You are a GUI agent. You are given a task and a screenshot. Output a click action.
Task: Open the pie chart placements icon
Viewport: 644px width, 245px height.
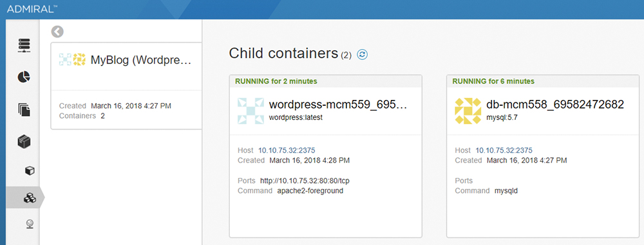(x=24, y=77)
